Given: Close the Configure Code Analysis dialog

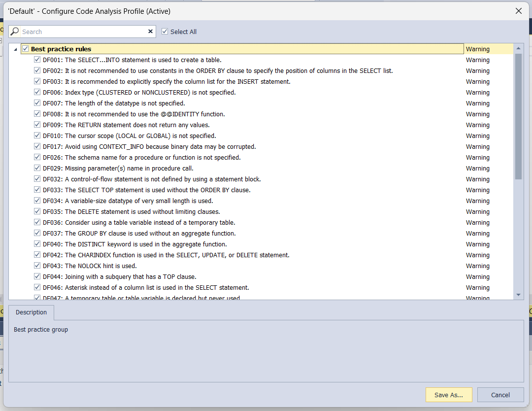Looking at the screenshot, I should [518, 11].
